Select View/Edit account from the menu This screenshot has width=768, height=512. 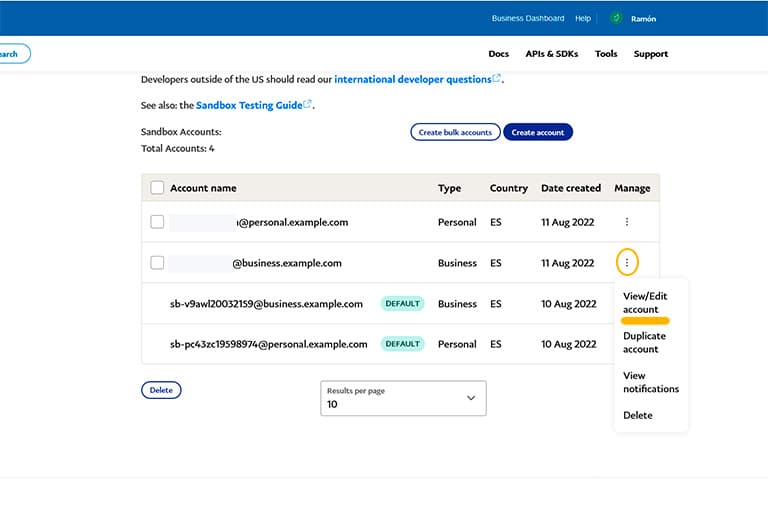(x=645, y=303)
